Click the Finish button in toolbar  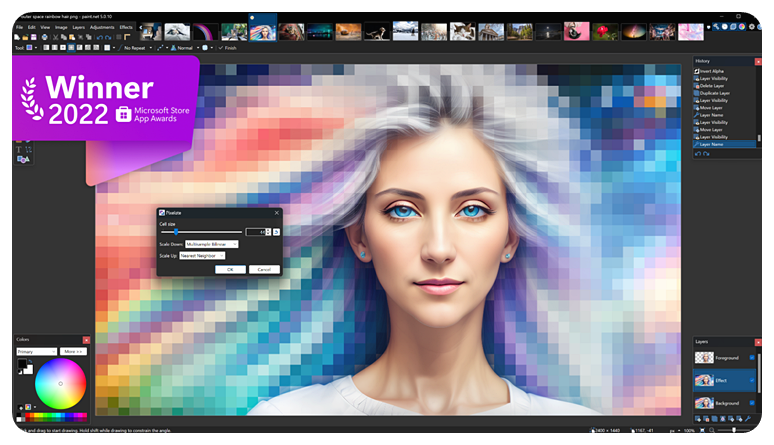point(228,48)
